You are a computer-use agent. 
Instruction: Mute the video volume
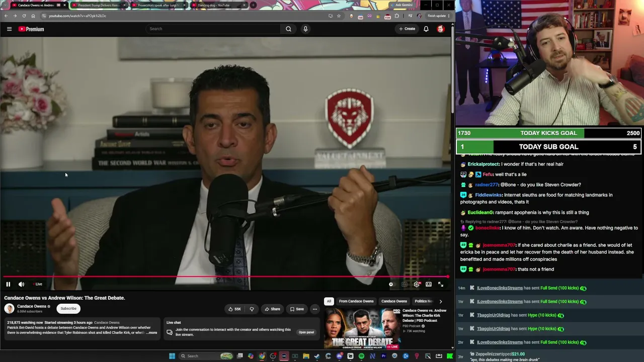(x=21, y=284)
